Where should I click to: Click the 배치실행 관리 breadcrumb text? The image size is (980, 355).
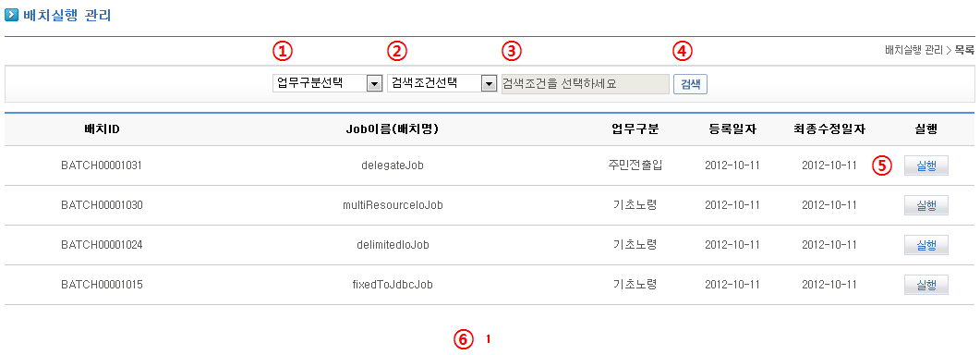pos(913,50)
